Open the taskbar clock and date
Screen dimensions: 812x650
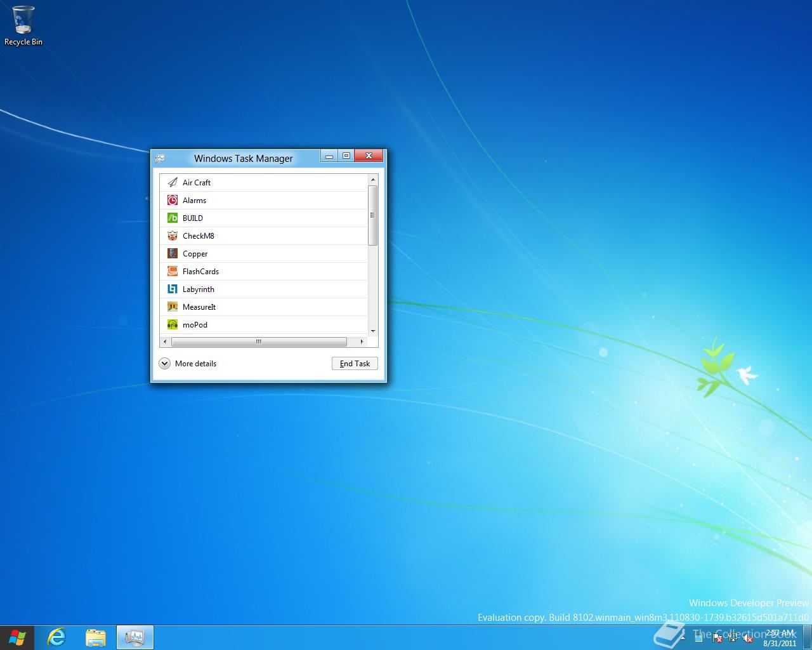780,638
